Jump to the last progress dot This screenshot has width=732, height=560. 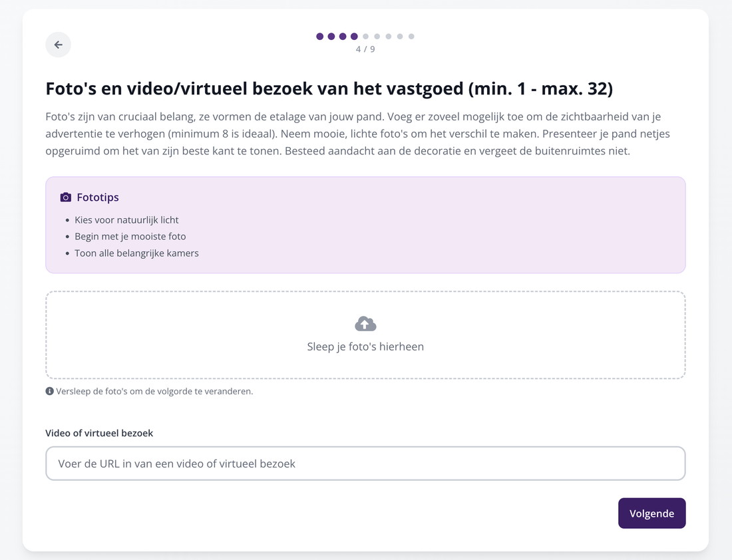pyautogui.click(x=411, y=37)
